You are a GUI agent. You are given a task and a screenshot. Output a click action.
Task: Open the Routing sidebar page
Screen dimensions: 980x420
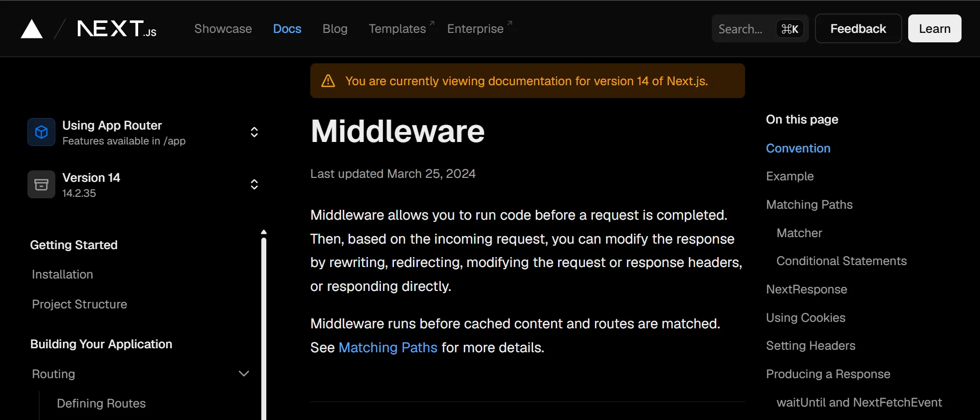point(53,374)
